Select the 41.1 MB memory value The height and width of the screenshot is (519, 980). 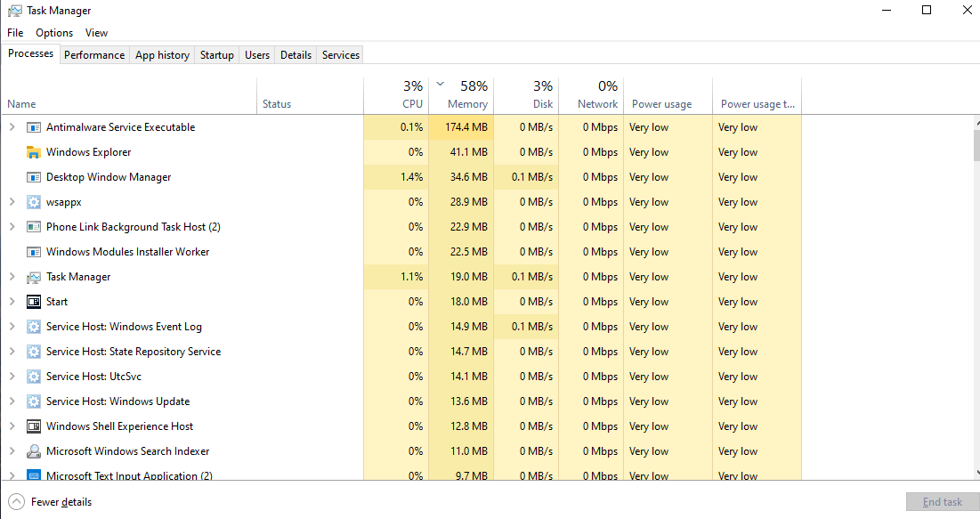[469, 152]
